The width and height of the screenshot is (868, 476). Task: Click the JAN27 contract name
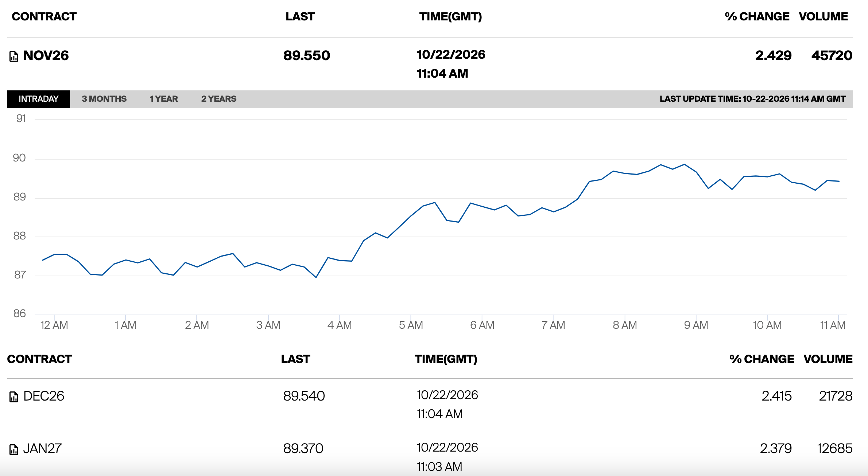pyautogui.click(x=42, y=449)
